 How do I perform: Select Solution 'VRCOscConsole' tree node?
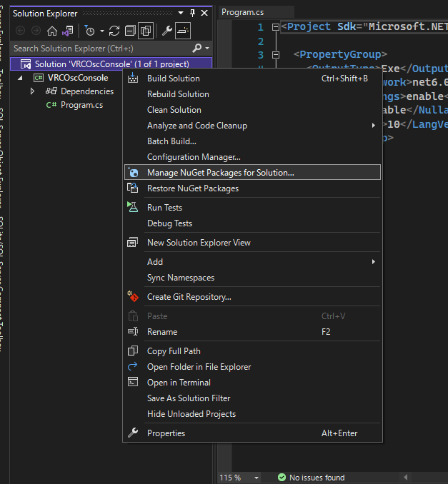pyautogui.click(x=111, y=64)
